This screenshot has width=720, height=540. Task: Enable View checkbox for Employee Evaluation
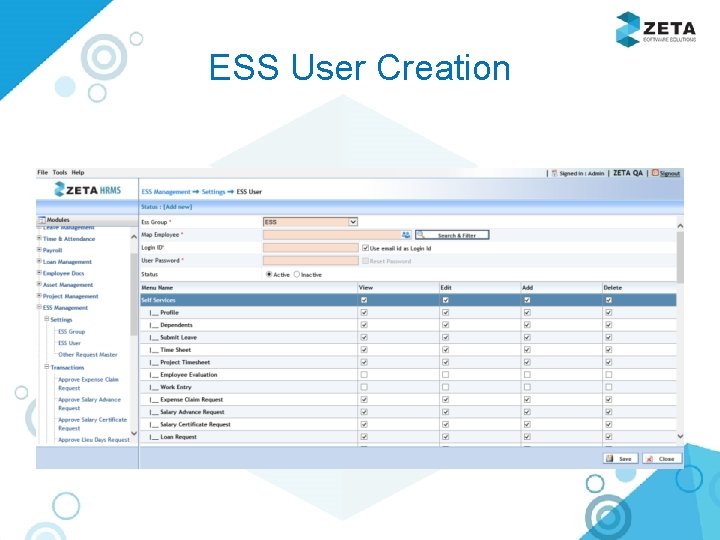pyautogui.click(x=364, y=375)
